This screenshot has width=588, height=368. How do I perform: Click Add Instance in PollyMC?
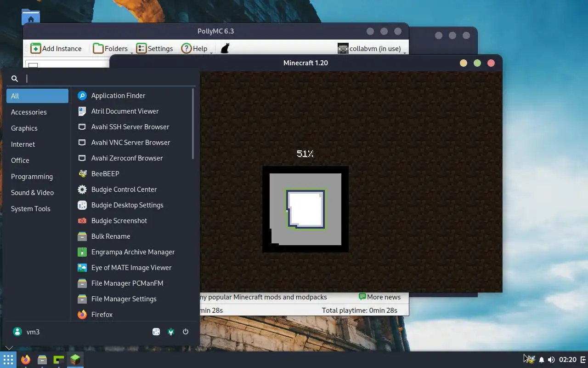(56, 48)
